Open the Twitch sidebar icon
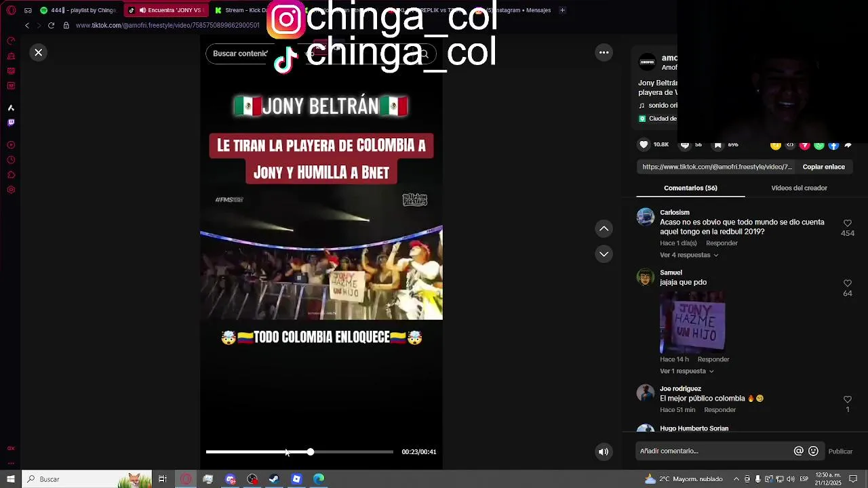Image resolution: width=868 pixels, height=488 pixels. 11,123
